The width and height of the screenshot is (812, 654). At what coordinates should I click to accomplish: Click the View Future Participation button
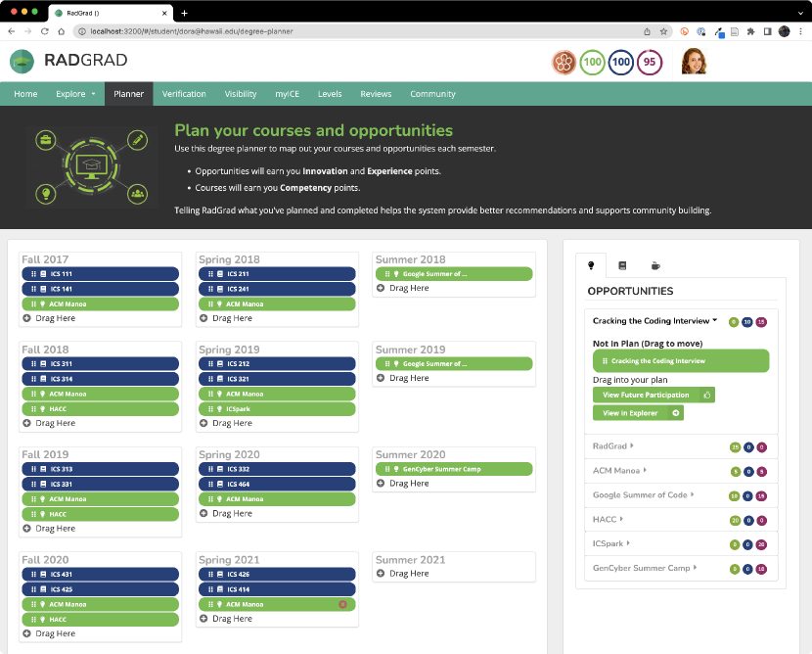pos(654,395)
